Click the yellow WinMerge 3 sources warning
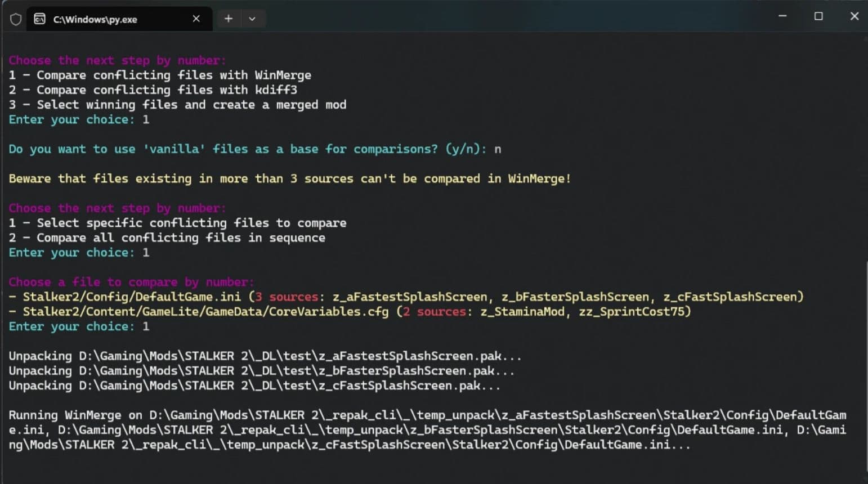Viewport: 868px width, 484px height. coord(289,178)
